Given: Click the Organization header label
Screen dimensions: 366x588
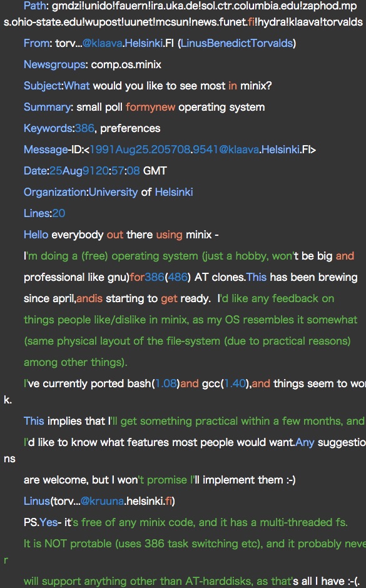Looking at the screenshot, I should click(x=55, y=193).
